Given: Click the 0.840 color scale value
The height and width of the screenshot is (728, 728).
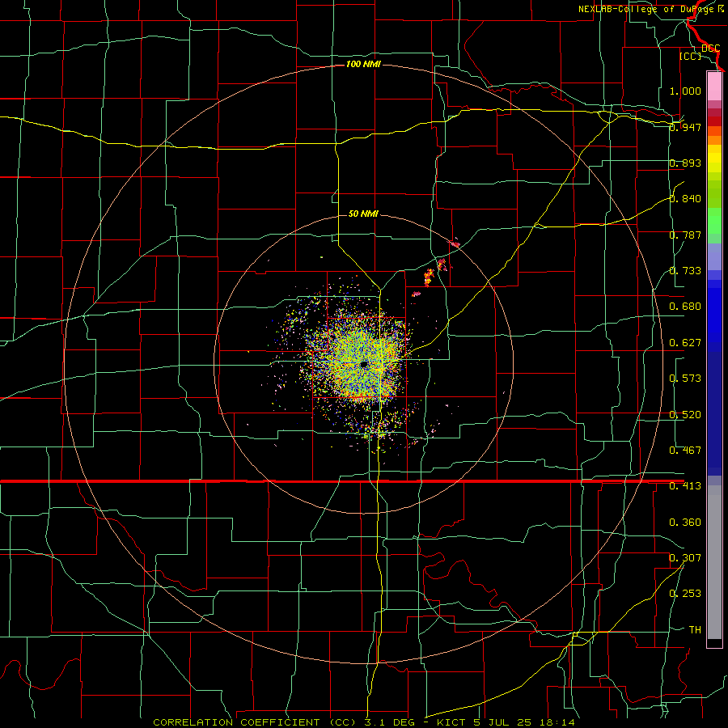Looking at the screenshot, I should tap(685, 199).
